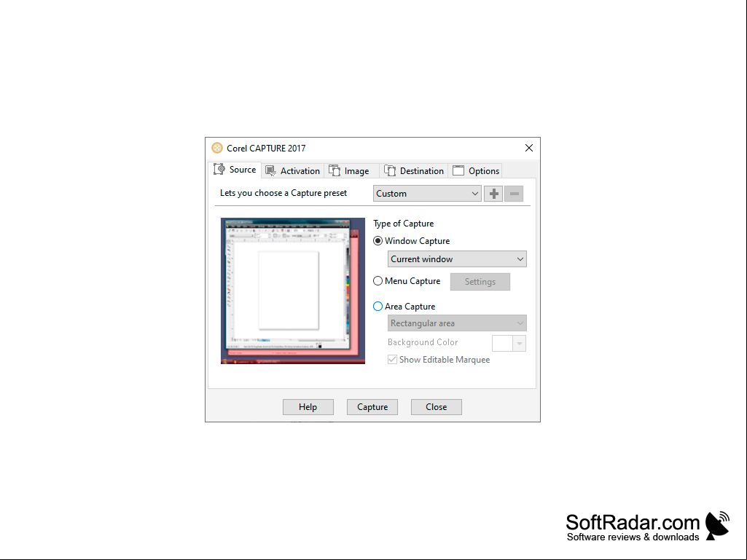Click 'Lets you choose a Capture preset' text
Image resolution: width=747 pixels, height=560 pixels.
point(283,193)
